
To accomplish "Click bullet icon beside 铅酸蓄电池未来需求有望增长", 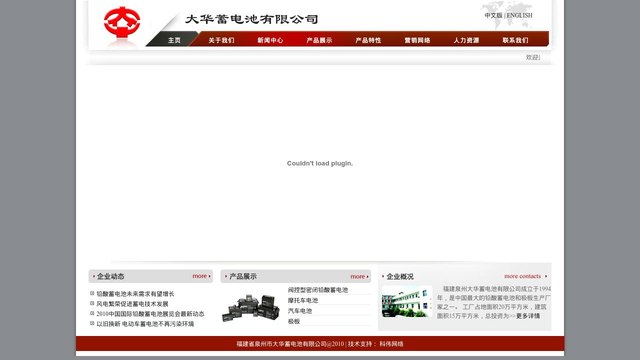I will [92, 293].
